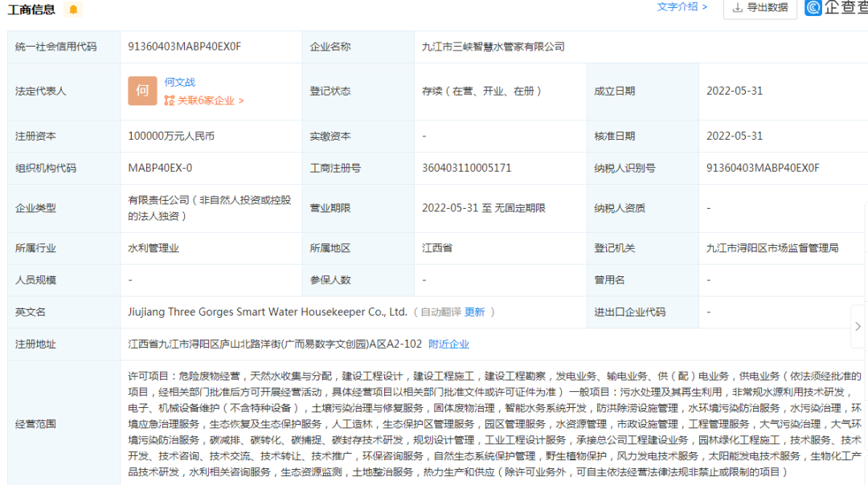868x485 pixels.
Task: Select business term 2022-05-31 至 无固定期限
Action: coord(484,209)
